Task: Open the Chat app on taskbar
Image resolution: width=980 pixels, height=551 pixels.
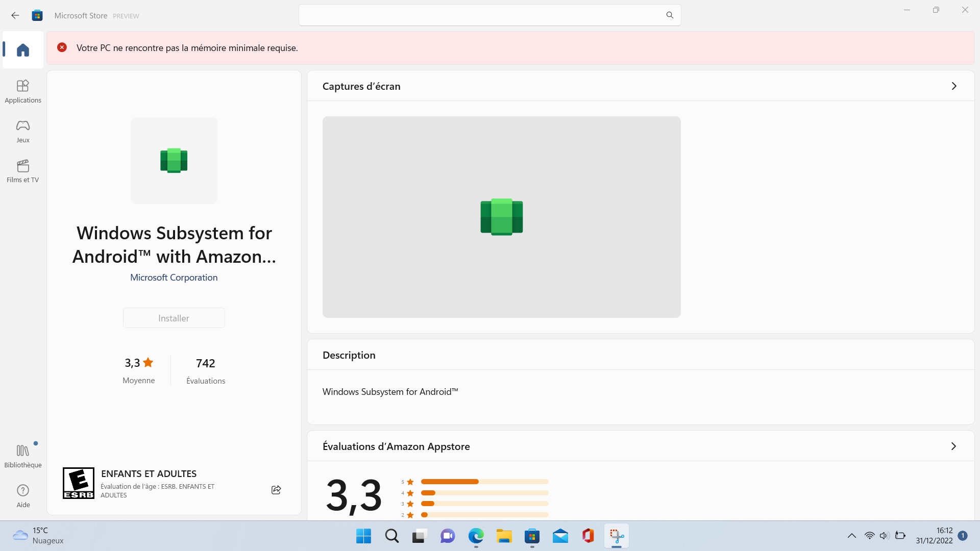Action: (448, 536)
